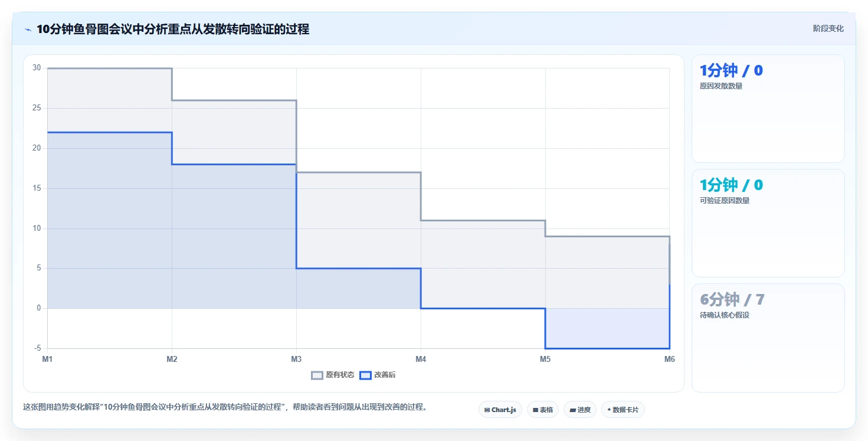This screenshot has width=868, height=441.
Task: Click the 15 y-axis value
Action: 37,188
